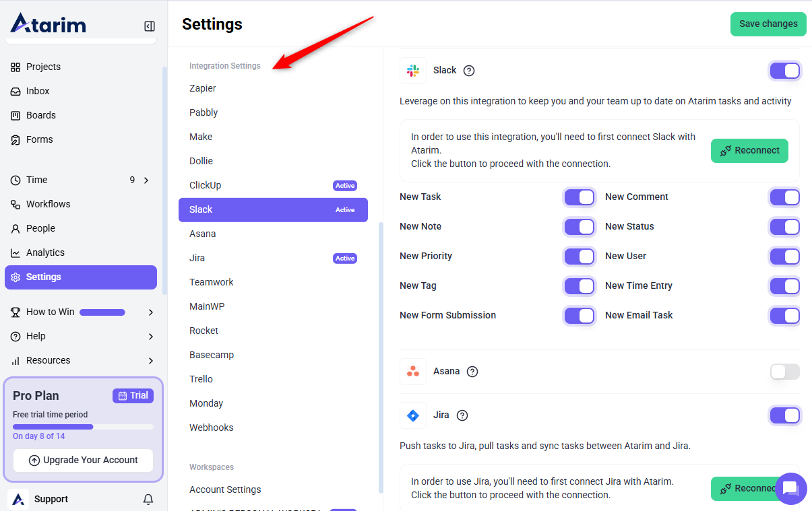This screenshot has width=812, height=511.
Task: Expand the Time menu chevron
Action: pos(146,180)
